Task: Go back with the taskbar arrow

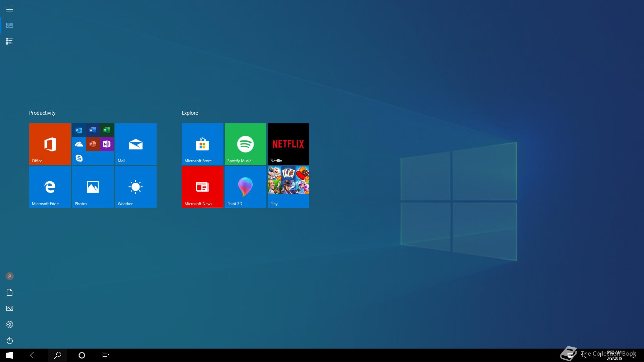Action: click(34, 355)
